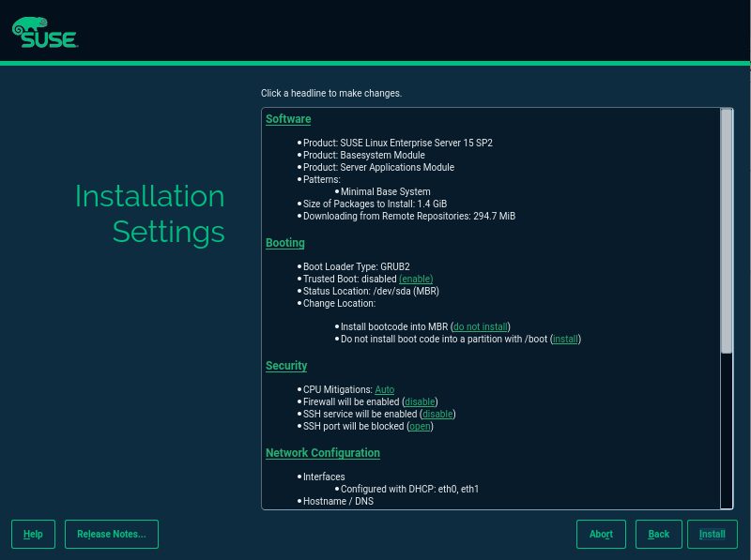Start installation with the Install button
The height and width of the screenshot is (560, 751).
[713, 534]
